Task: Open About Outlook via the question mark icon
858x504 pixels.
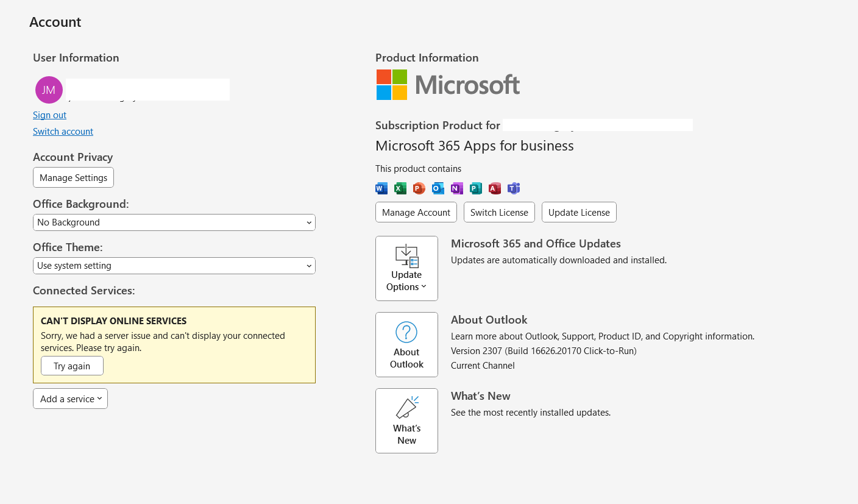Action: (x=406, y=331)
